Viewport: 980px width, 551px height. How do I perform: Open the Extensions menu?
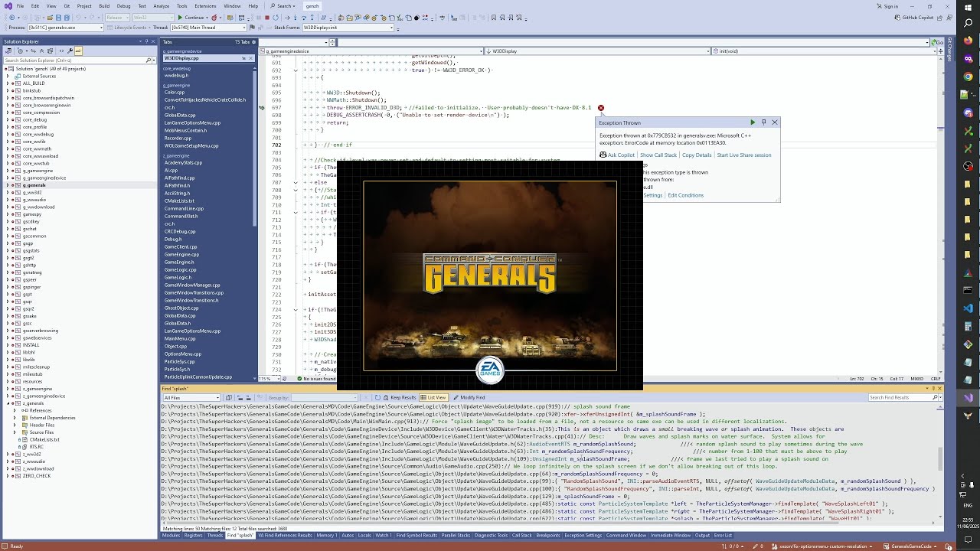[x=205, y=5]
